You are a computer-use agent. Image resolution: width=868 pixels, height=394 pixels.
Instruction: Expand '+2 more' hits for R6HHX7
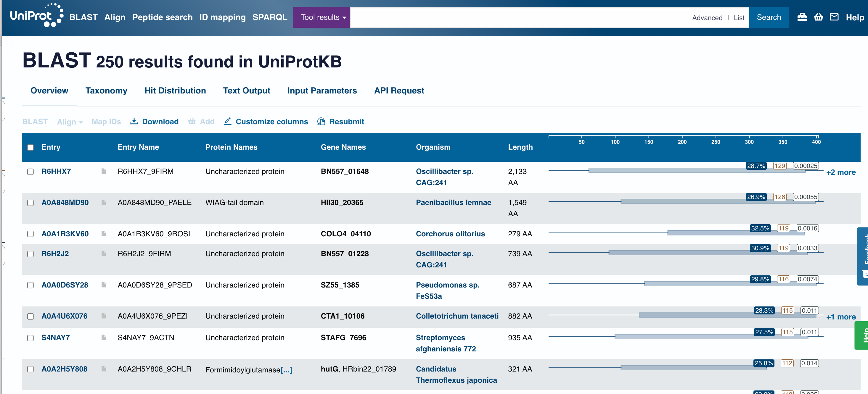click(841, 172)
